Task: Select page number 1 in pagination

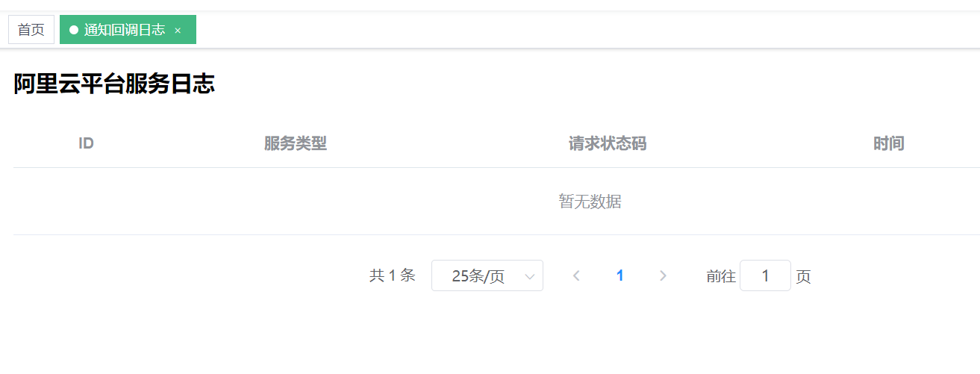Action: coord(619,276)
